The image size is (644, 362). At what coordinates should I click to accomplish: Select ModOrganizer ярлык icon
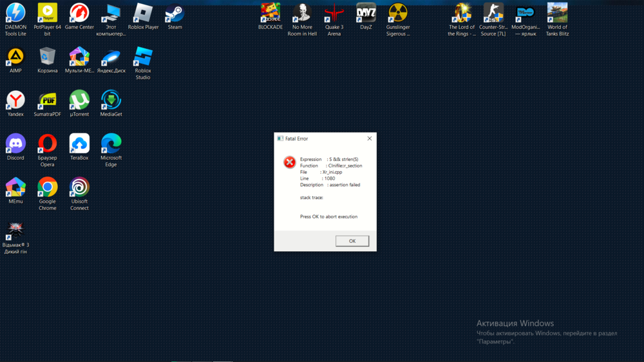tap(526, 19)
